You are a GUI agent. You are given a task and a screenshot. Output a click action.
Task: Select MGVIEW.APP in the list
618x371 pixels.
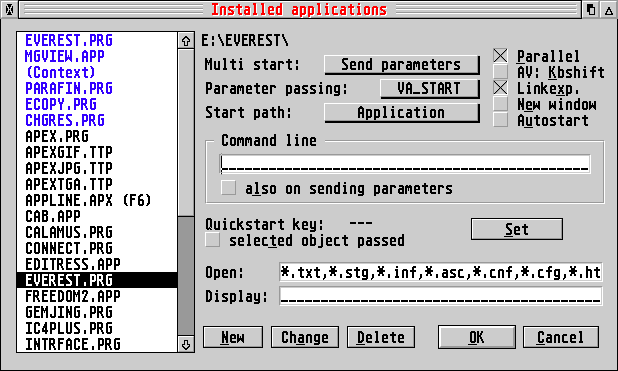pos(97,56)
